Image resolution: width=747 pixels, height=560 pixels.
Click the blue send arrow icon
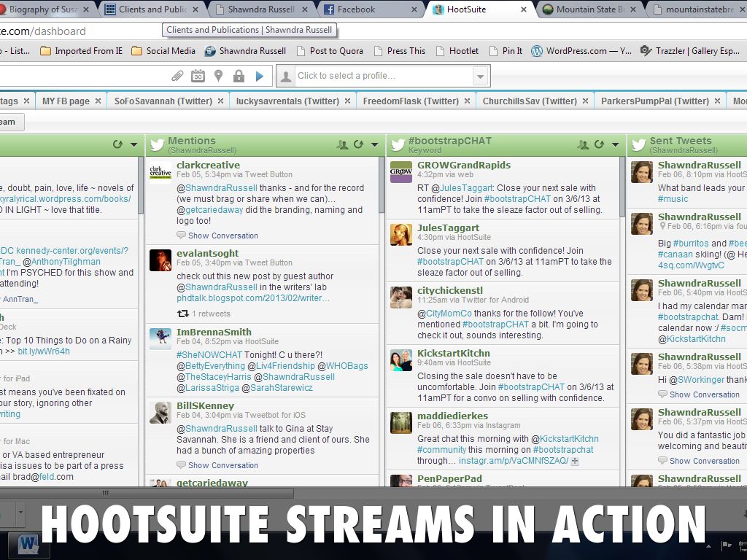coord(259,76)
